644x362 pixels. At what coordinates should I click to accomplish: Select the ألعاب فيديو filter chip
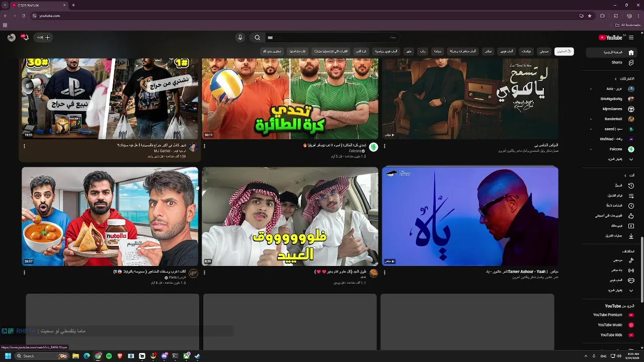[x=507, y=51]
